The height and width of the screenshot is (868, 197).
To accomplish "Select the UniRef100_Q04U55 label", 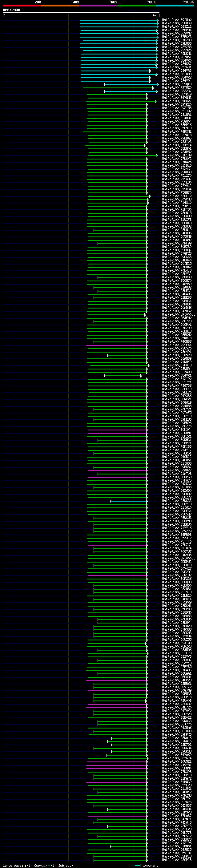I will 176,406.
